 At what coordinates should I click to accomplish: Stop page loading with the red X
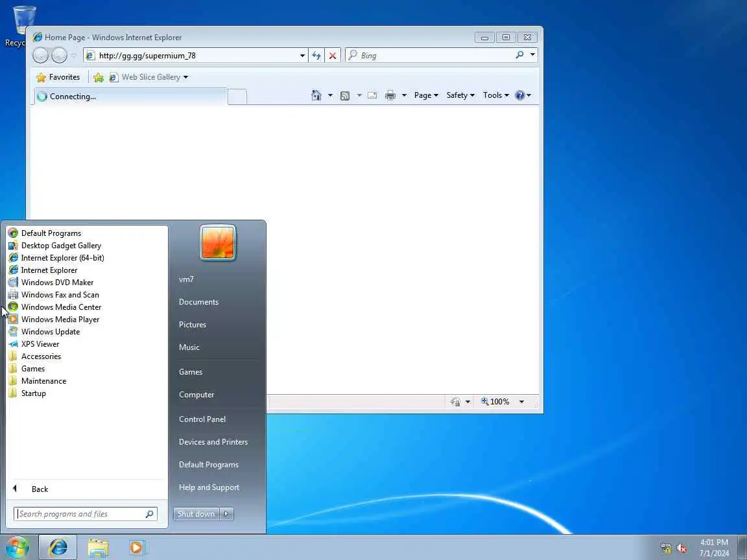click(x=333, y=56)
